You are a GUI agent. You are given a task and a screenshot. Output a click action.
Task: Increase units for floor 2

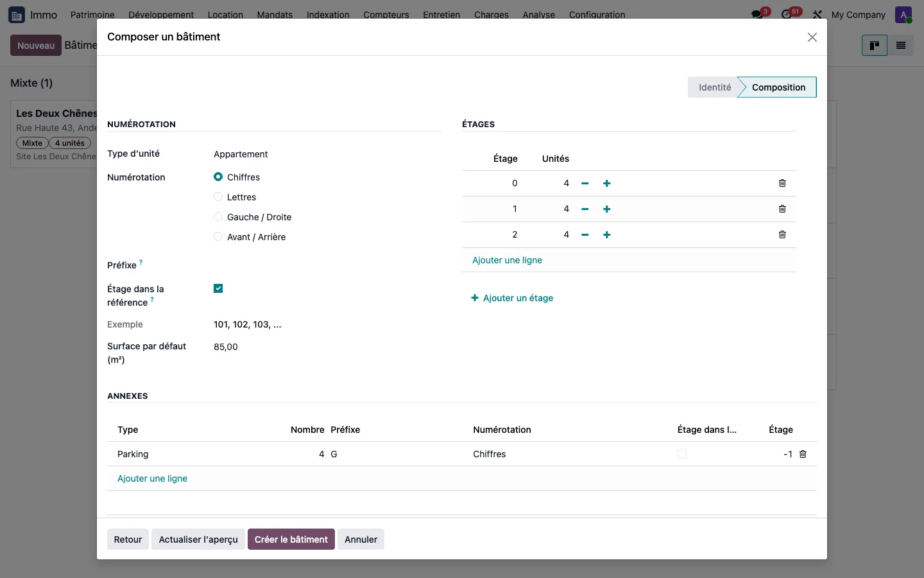coord(607,235)
